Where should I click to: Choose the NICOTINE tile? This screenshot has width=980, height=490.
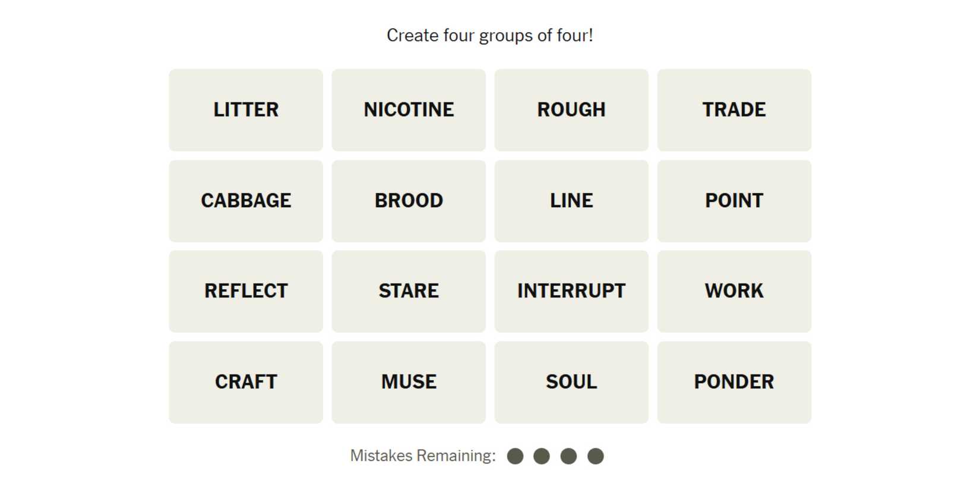(409, 110)
